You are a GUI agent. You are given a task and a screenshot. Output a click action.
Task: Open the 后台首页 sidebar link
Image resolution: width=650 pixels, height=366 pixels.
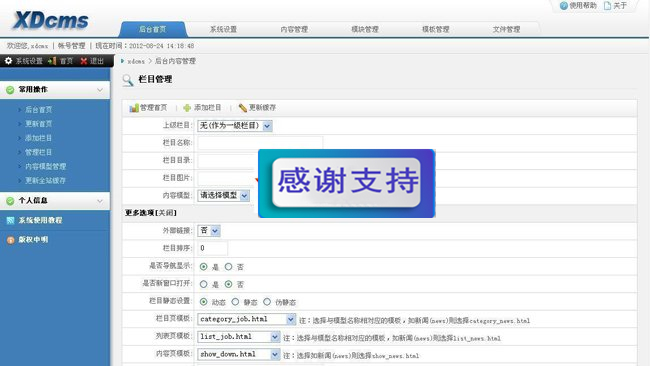coord(39,110)
